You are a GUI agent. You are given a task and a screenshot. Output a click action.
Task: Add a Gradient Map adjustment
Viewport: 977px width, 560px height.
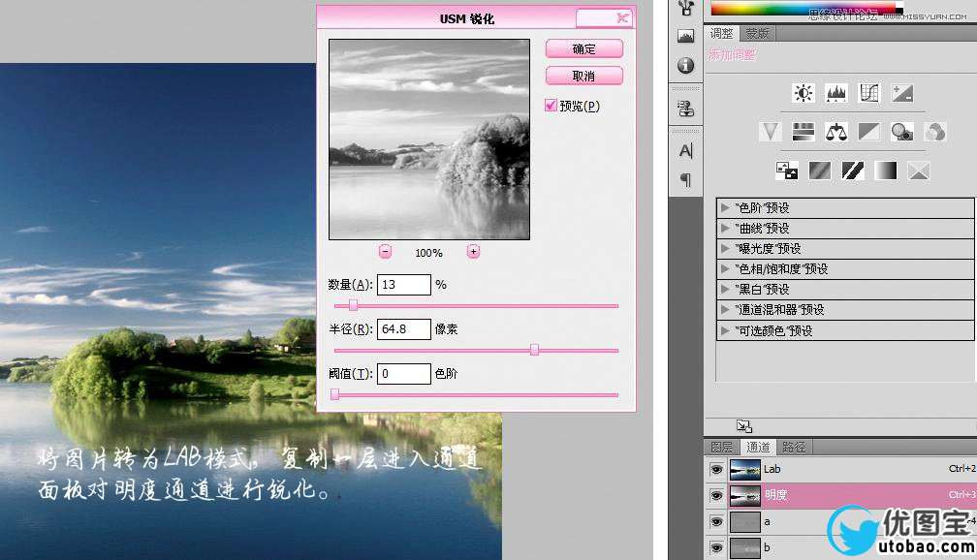pos(886,171)
